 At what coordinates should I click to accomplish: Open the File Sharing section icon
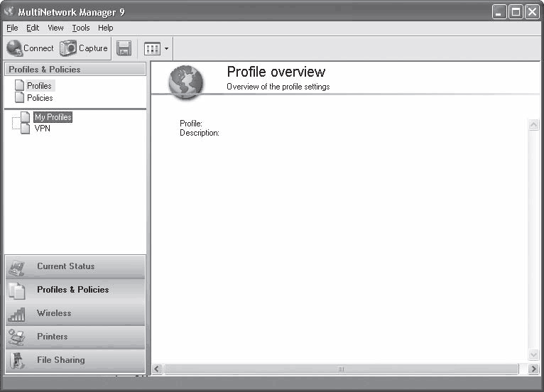(16, 361)
